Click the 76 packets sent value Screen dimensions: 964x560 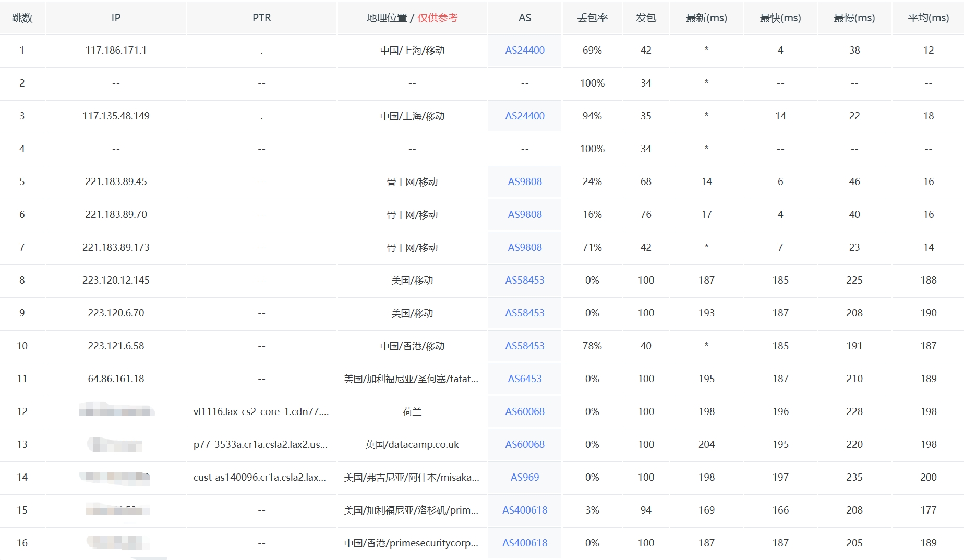point(646,214)
